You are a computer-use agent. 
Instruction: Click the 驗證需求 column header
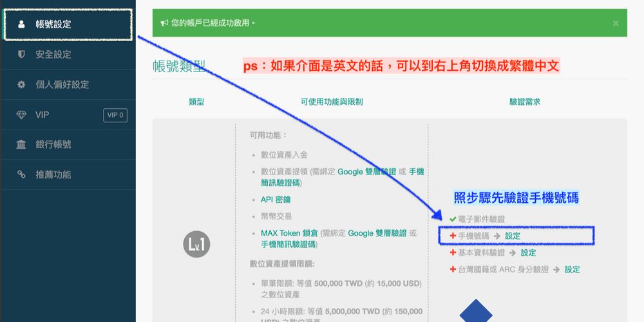(525, 102)
